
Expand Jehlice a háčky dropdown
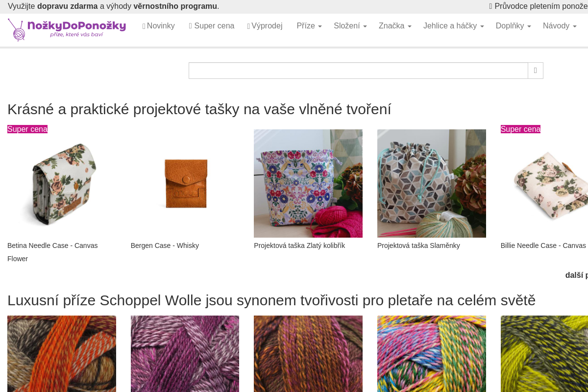click(x=454, y=26)
